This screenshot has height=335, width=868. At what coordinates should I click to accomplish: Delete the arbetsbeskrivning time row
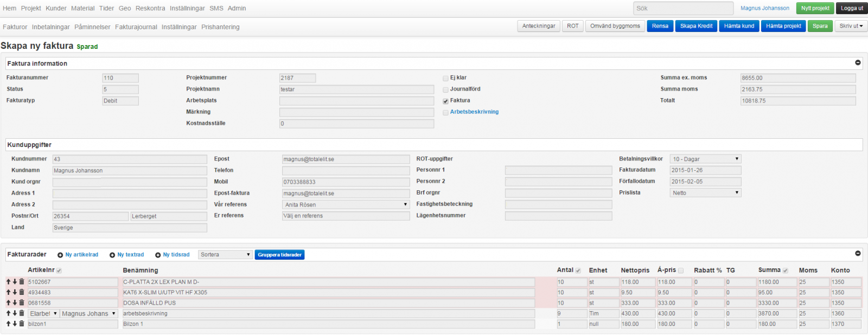(x=22, y=313)
